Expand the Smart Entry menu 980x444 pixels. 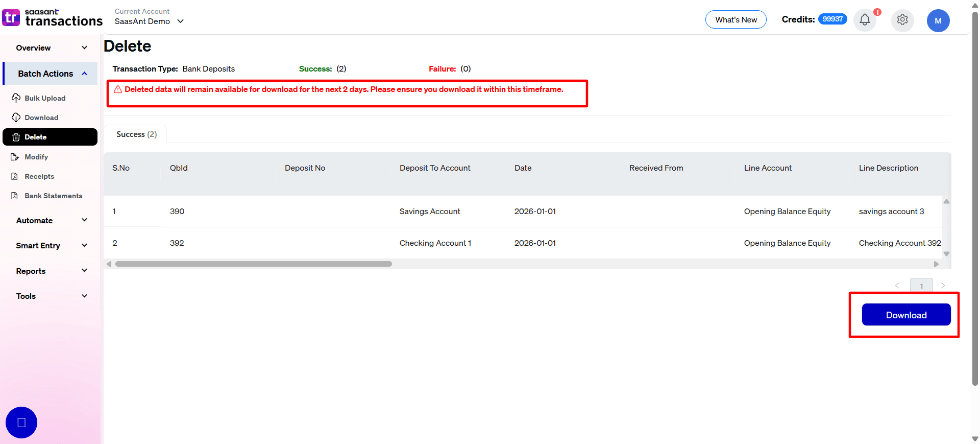pyautogui.click(x=51, y=245)
